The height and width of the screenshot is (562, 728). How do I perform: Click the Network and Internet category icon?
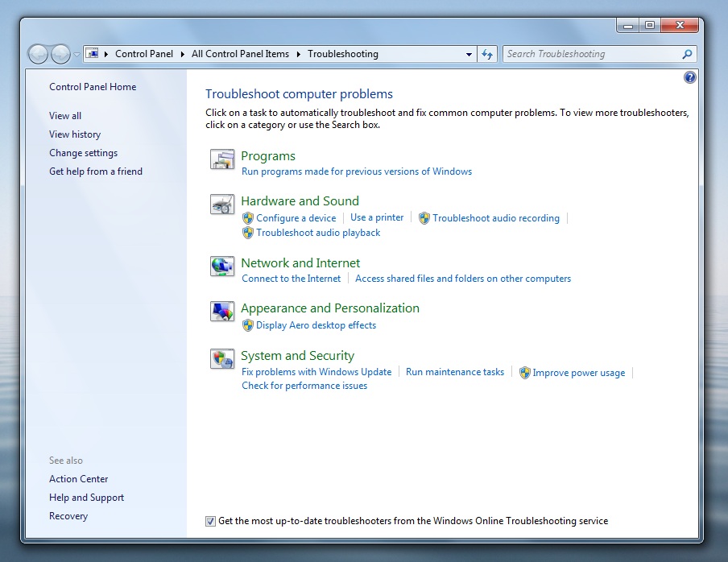[222, 266]
